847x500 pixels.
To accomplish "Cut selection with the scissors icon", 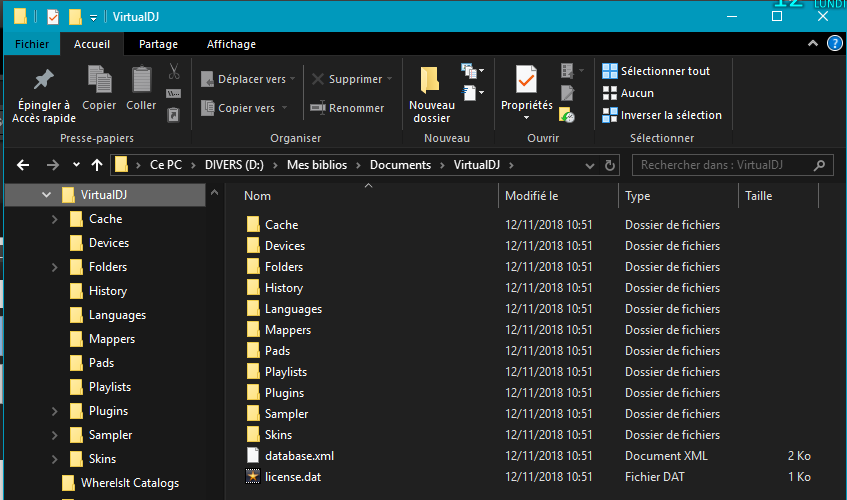I will pos(174,71).
